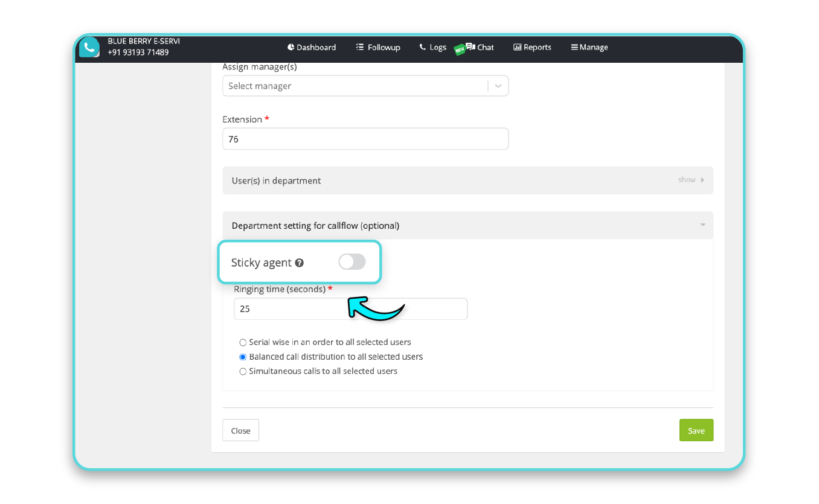Open the Manage menu

click(589, 47)
